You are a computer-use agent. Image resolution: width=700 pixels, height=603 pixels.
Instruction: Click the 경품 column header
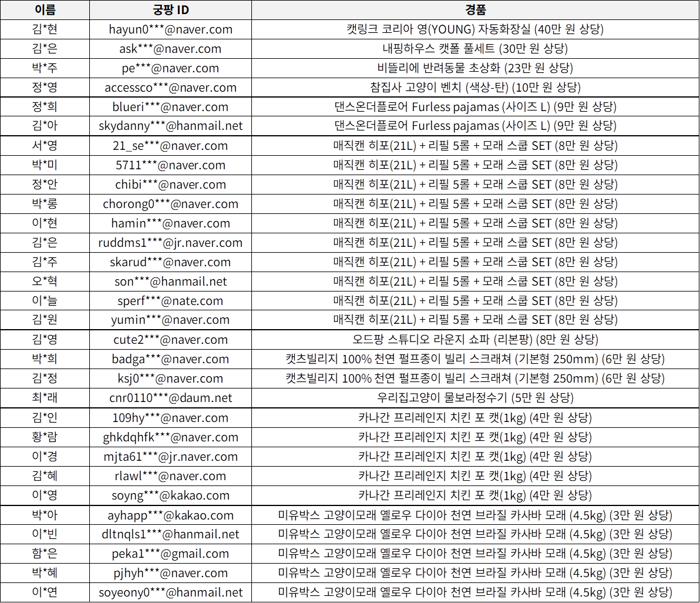(475, 10)
